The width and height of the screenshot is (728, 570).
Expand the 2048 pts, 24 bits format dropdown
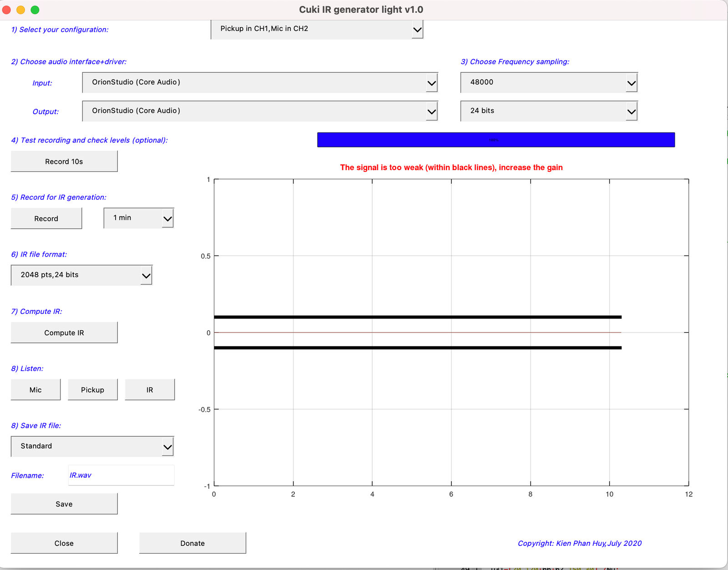(81, 275)
